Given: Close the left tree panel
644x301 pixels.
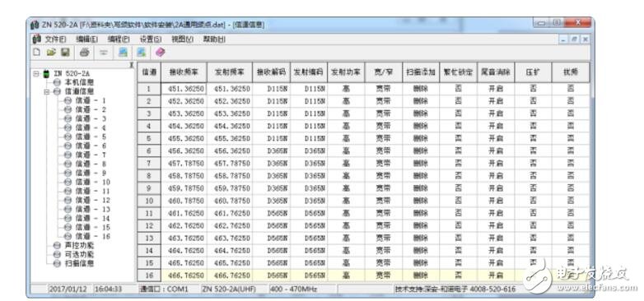Looking at the screenshot, I should pyautogui.click(x=132, y=65).
